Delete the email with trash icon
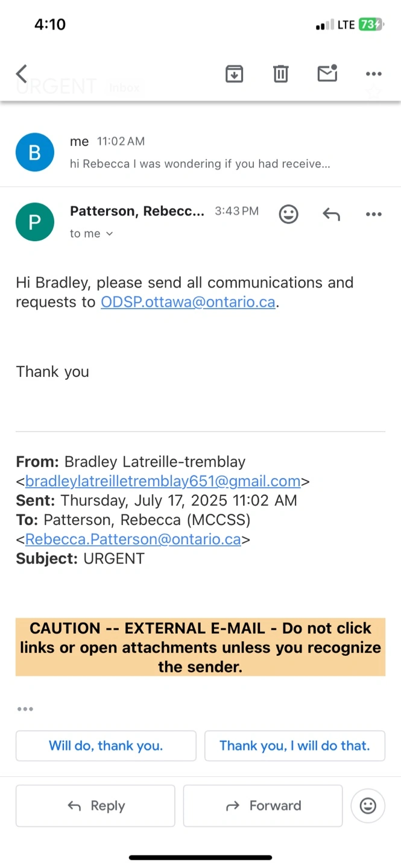This screenshot has width=401, height=868. pyautogui.click(x=280, y=74)
